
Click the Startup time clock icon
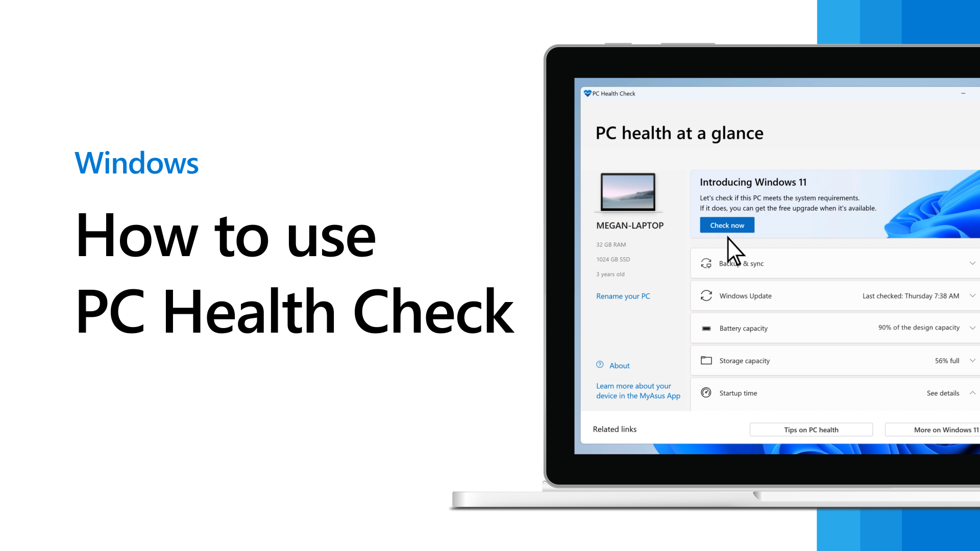tap(706, 392)
